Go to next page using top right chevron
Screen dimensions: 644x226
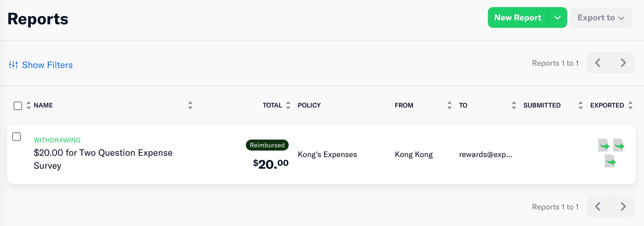click(x=623, y=63)
